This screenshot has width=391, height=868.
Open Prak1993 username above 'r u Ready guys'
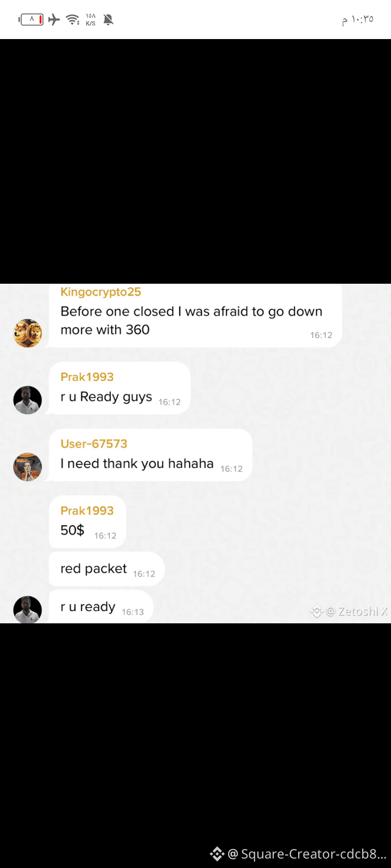pyautogui.click(x=87, y=377)
